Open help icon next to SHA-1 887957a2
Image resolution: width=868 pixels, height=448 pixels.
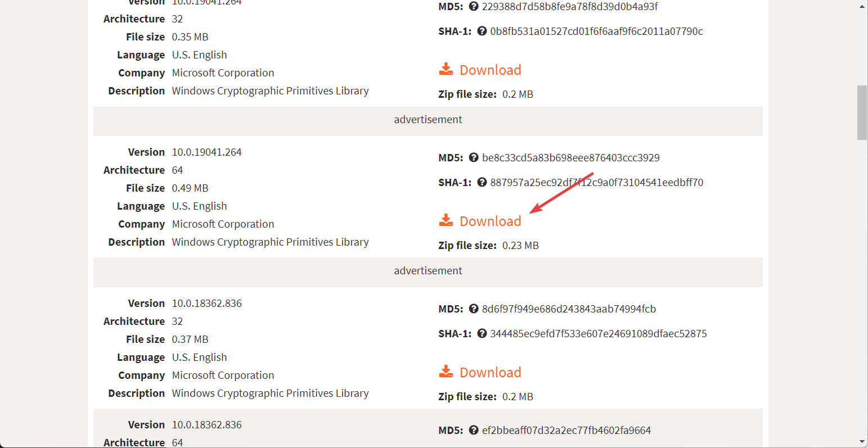[482, 183]
